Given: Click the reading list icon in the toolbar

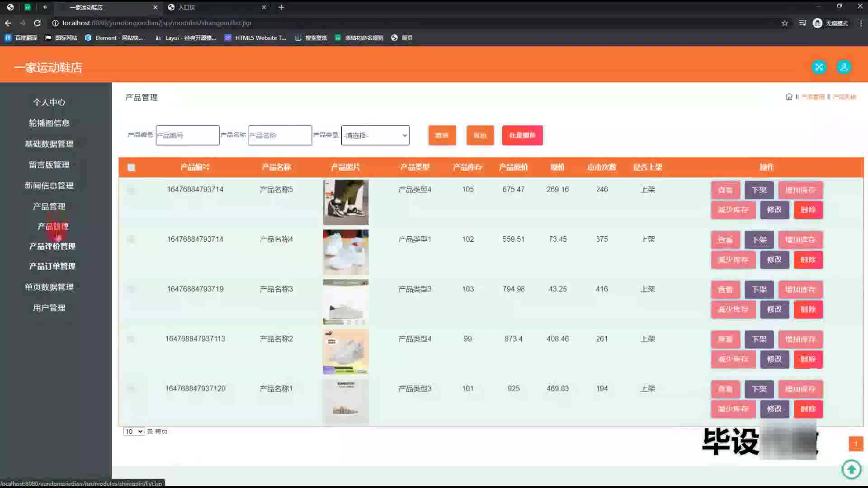Looking at the screenshot, I should 802,23.
